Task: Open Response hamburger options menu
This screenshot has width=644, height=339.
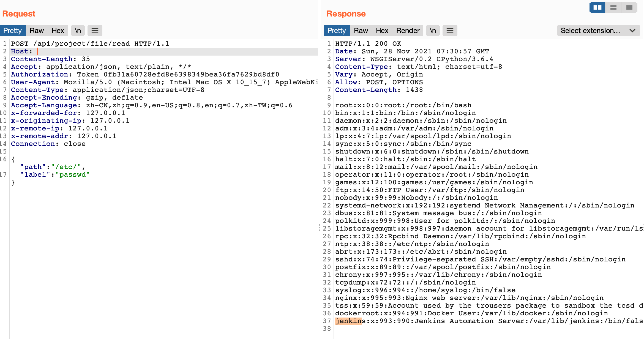Action: coord(450,31)
